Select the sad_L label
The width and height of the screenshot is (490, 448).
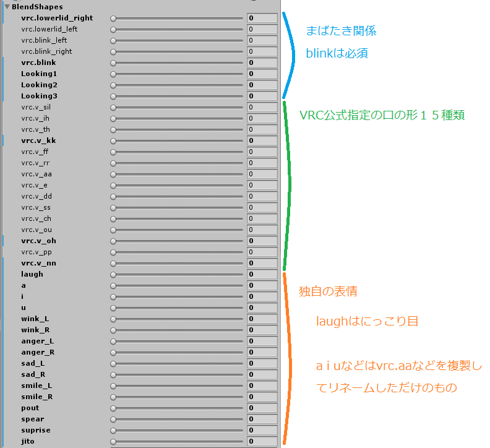tap(33, 363)
